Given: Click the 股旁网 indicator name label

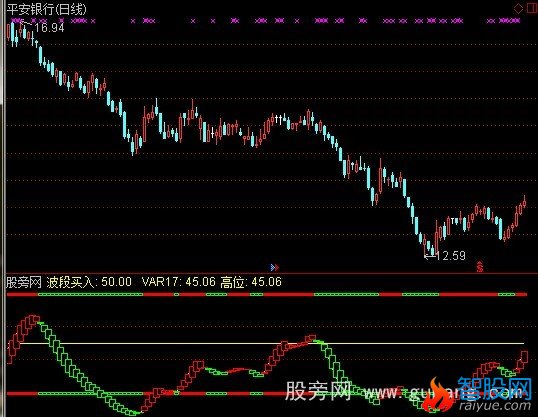Looking at the screenshot, I should 24,282.
